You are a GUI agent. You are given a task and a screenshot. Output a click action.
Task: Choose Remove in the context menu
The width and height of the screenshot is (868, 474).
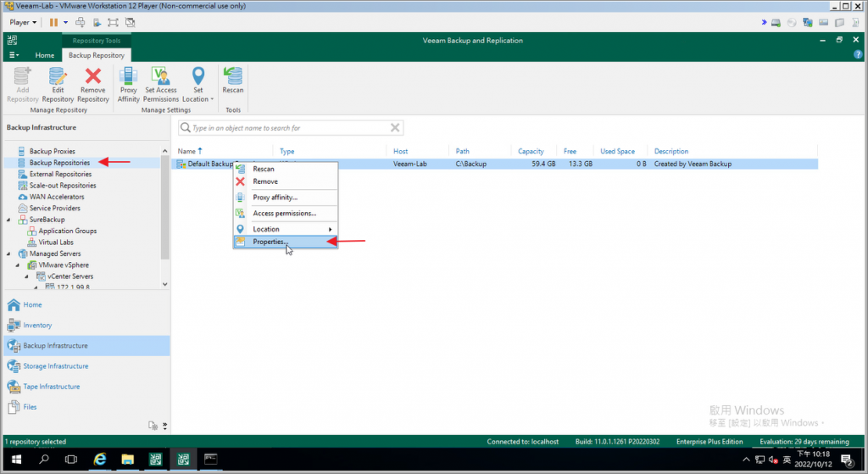[285, 181]
